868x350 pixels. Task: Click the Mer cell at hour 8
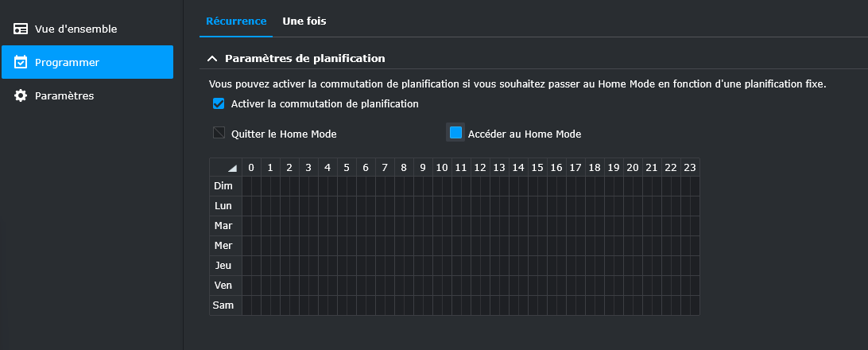click(404, 246)
